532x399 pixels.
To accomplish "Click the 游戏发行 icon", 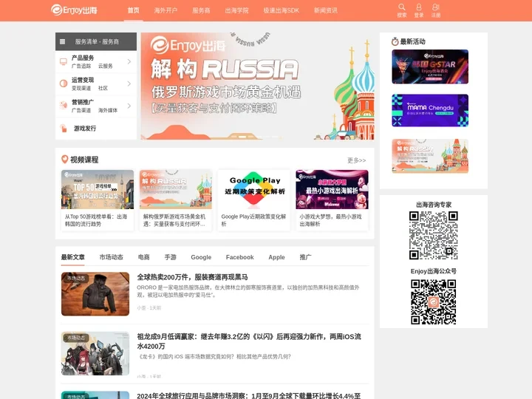I will click(64, 129).
